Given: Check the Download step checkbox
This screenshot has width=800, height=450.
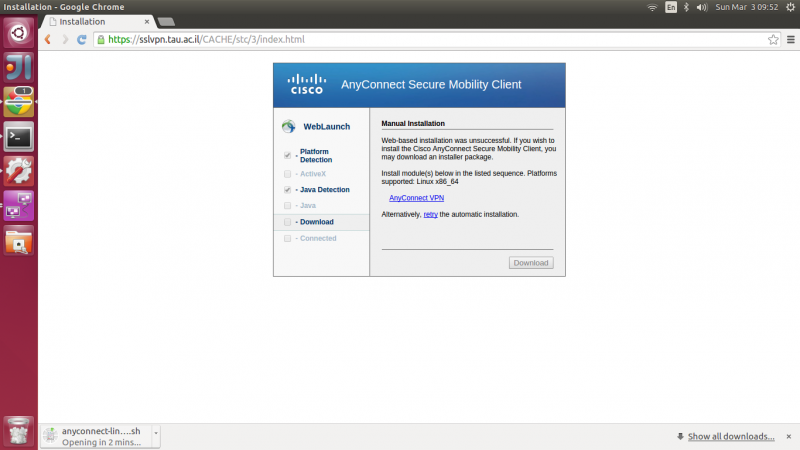Looking at the screenshot, I should coord(288,222).
